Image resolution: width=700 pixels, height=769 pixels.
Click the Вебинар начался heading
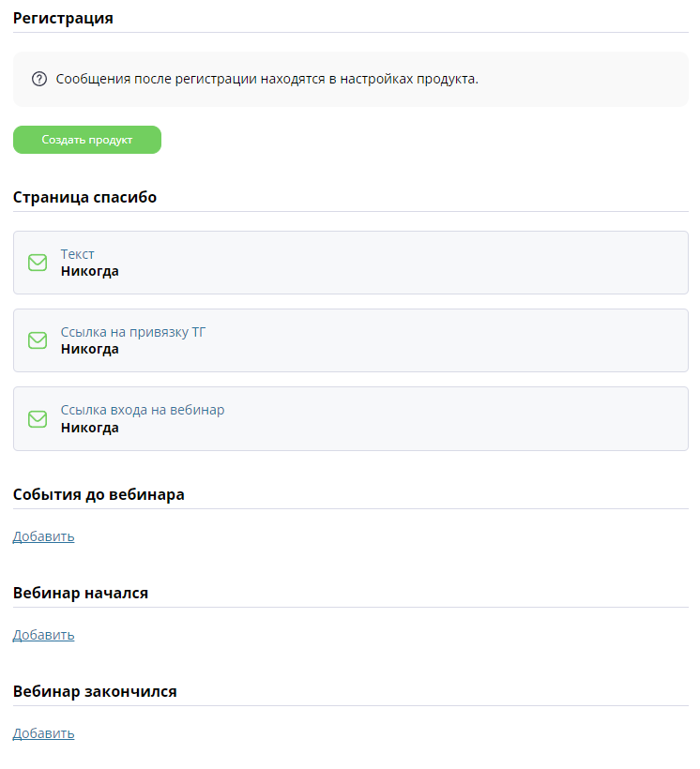[x=81, y=593]
